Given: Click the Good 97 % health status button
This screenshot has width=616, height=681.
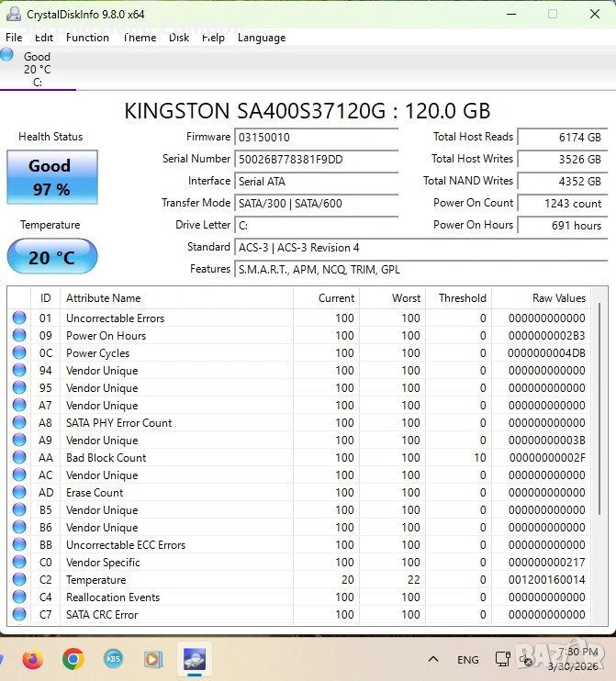Looking at the screenshot, I should coord(50,177).
